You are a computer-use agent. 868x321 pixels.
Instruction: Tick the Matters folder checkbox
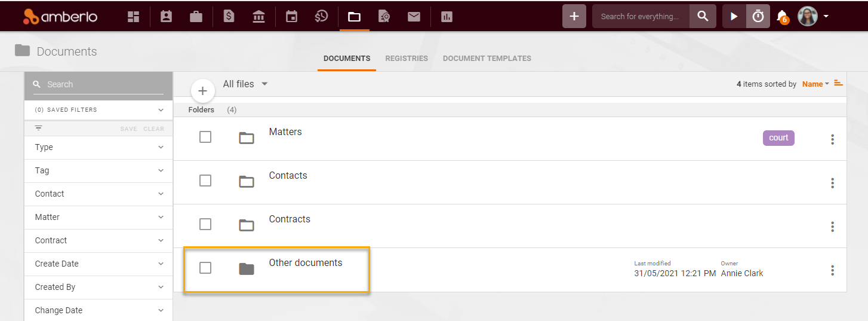(x=205, y=137)
